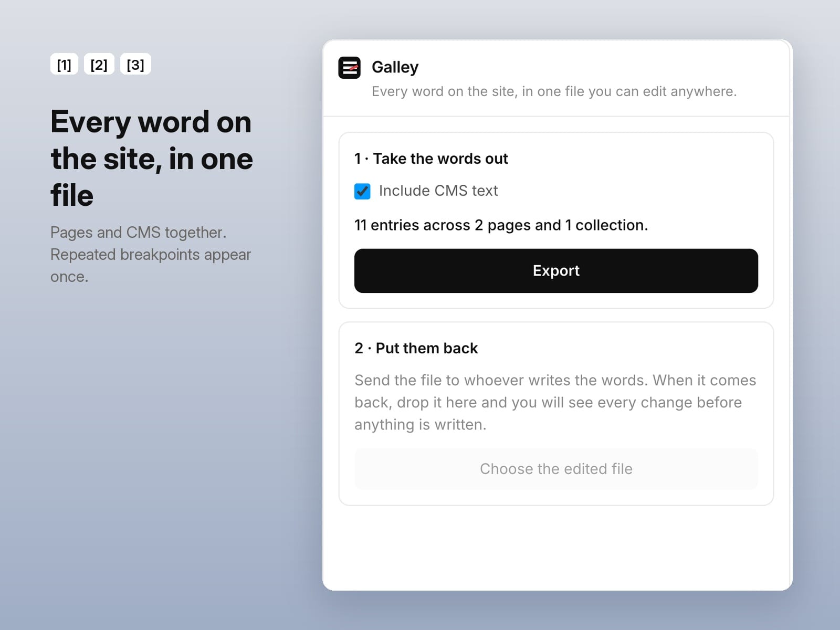Click the Galley logo icon
Screen dimensions: 840x630
pyautogui.click(x=349, y=67)
